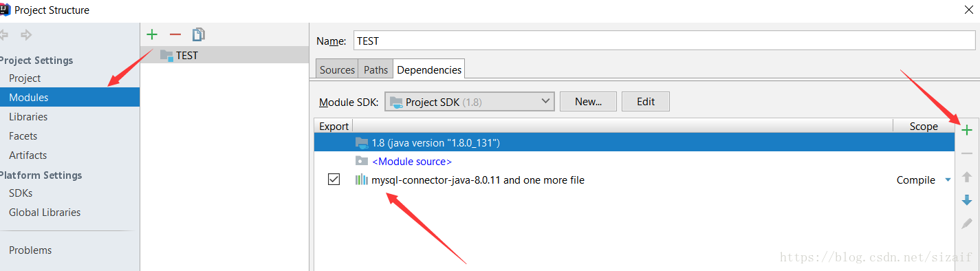Add a new module with green plus
Image resolution: width=980 pixels, height=271 pixels.
[x=153, y=34]
